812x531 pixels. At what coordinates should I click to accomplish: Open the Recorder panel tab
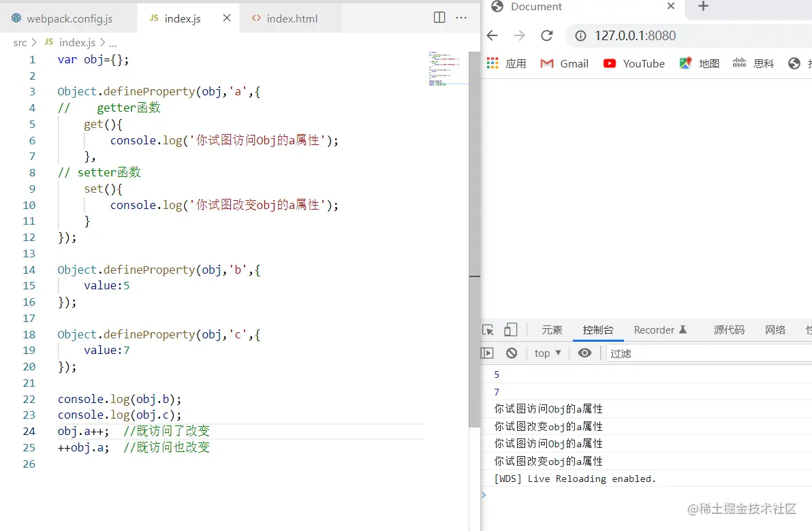point(659,330)
